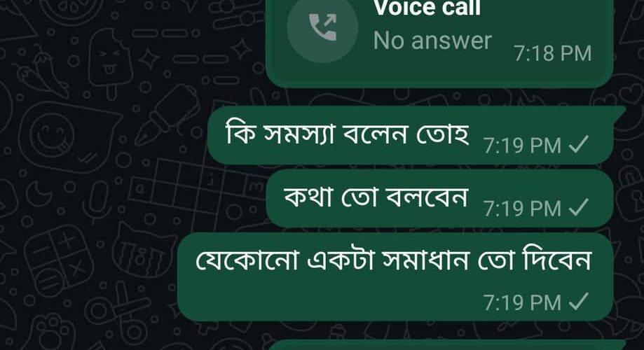Tap the cat face doodle in background
This screenshot has height=350, width=644.
tap(142, 251)
